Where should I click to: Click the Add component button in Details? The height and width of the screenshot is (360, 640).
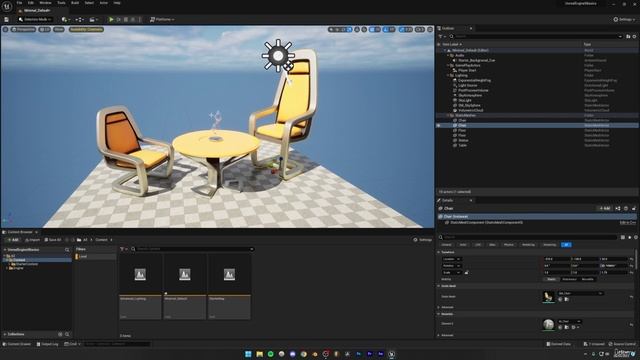pyautogui.click(x=604, y=209)
